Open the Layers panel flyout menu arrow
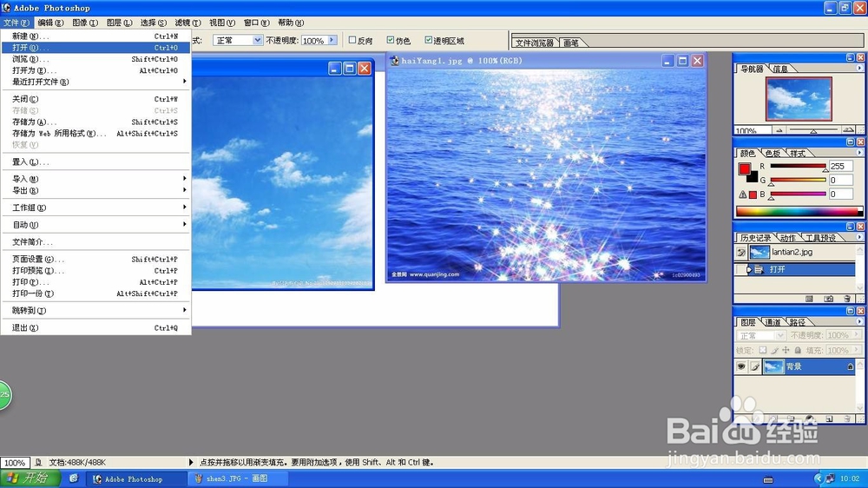This screenshot has width=868, height=488. coord(859,321)
